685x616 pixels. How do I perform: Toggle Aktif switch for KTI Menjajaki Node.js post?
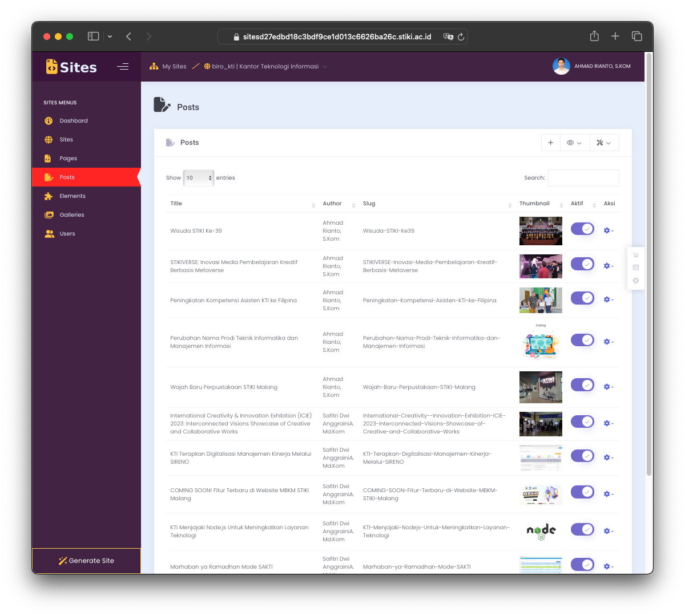point(582,530)
